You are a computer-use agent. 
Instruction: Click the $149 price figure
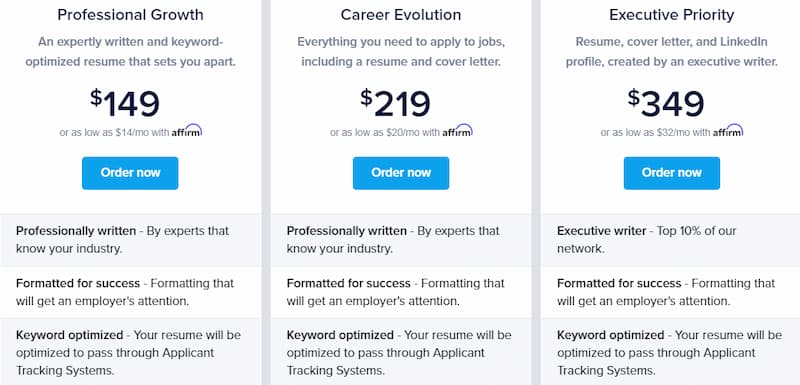click(125, 104)
